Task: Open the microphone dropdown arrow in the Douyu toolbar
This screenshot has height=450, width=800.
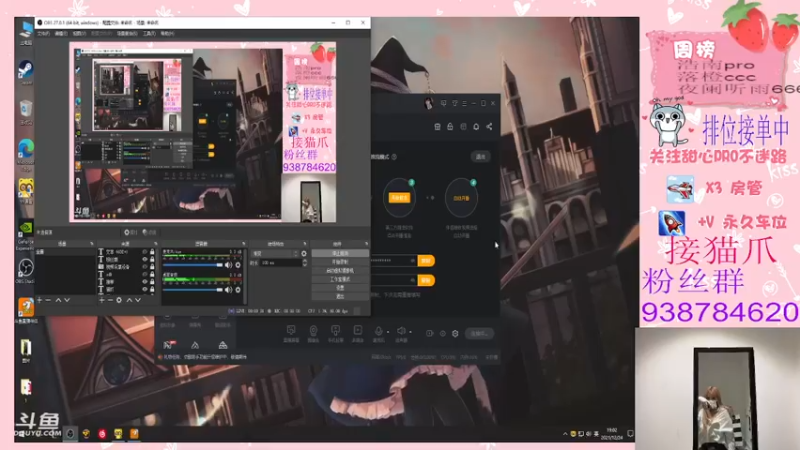Action: point(388,332)
